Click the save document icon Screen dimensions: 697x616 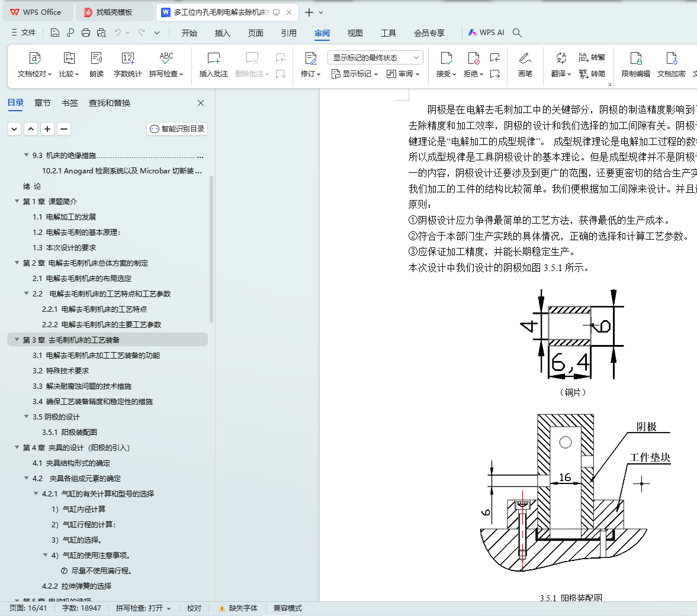click(54, 33)
